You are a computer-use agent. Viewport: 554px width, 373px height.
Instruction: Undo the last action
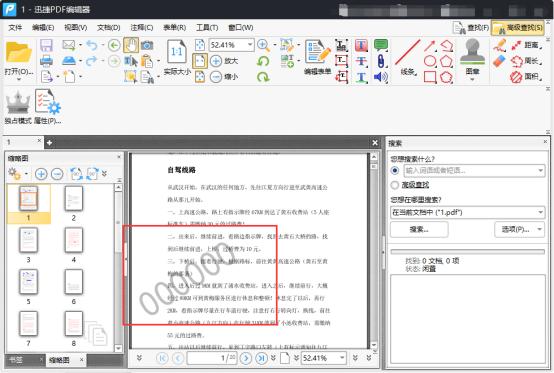(x=92, y=45)
